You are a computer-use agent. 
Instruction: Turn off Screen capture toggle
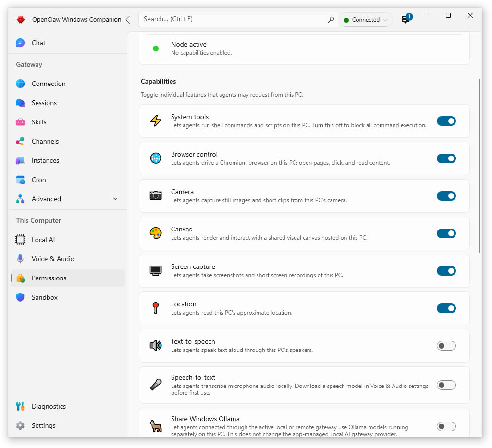(446, 271)
